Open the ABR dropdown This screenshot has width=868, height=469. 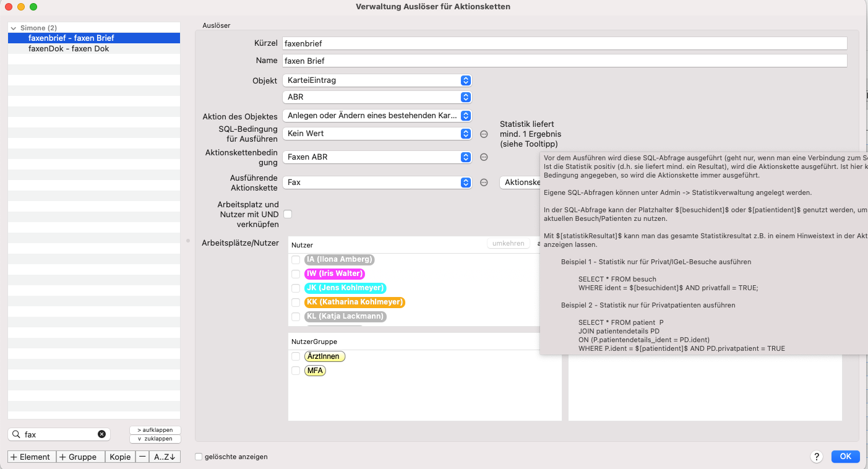[x=377, y=97]
